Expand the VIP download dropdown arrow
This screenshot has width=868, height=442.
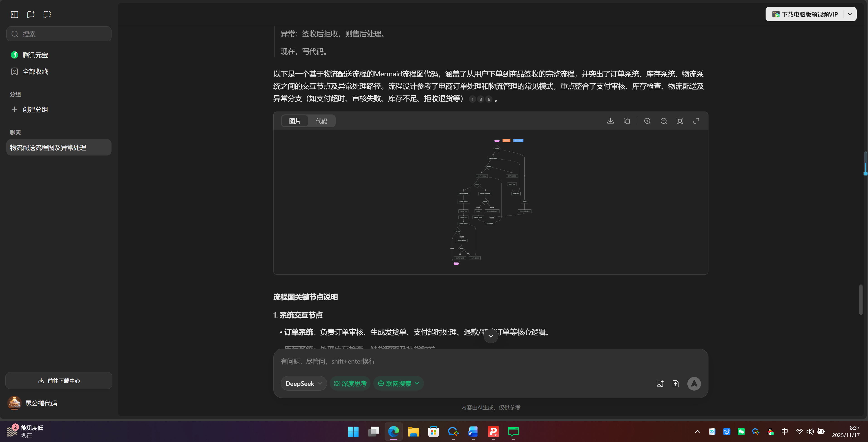tap(850, 14)
